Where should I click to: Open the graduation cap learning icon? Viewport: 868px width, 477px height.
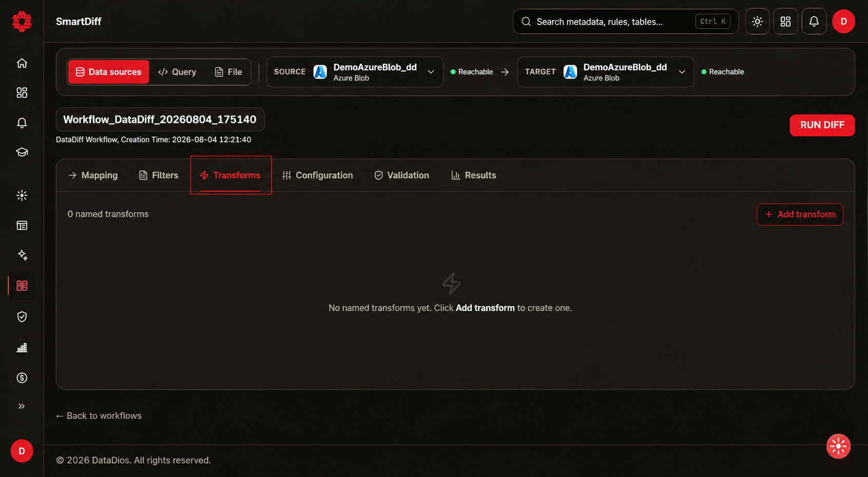22,152
